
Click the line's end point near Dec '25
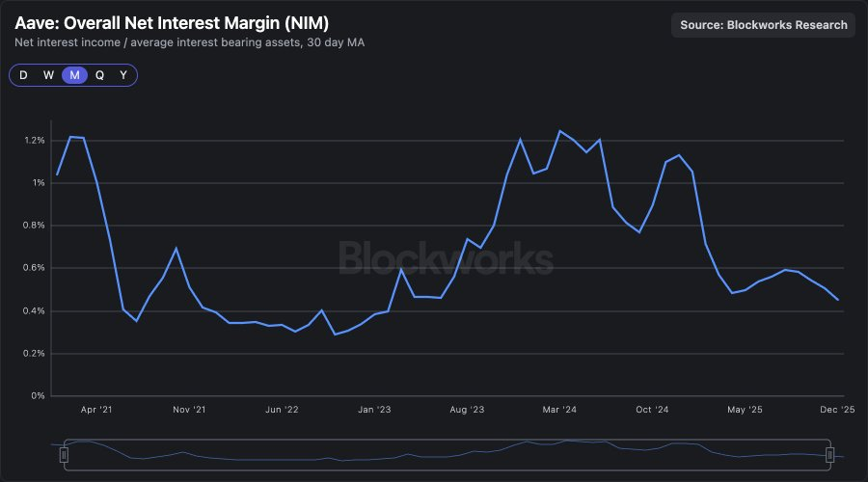pyautogui.click(x=837, y=300)
